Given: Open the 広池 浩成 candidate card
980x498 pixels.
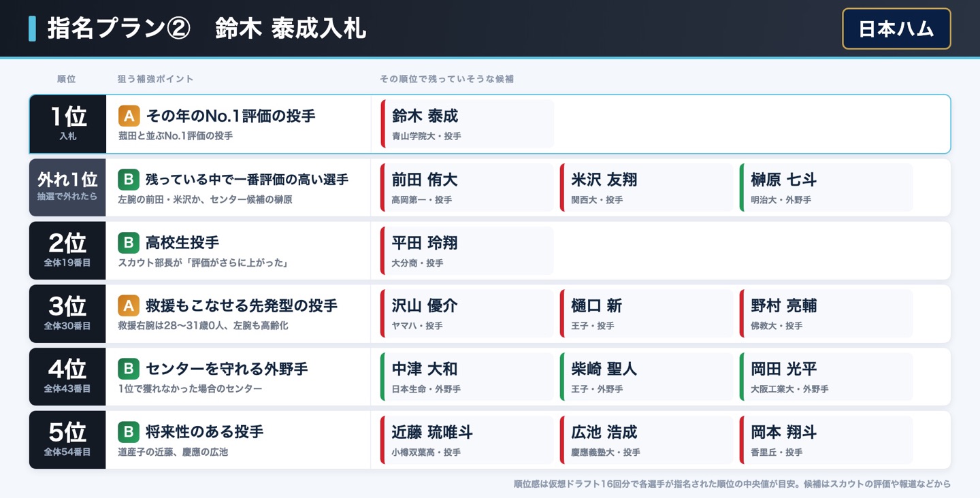Looking at the screenshot, I should pyautogui.click(x=647, y=439).
